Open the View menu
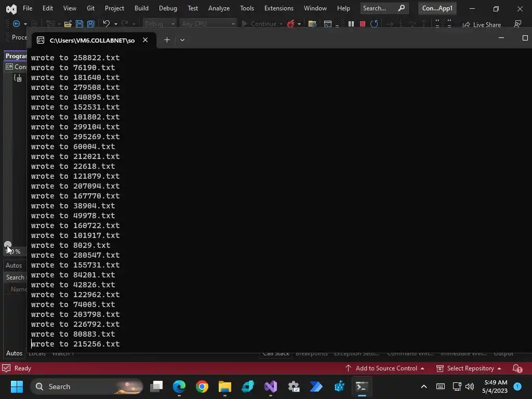Screen dimensions: 532x399 pos(70,8)
